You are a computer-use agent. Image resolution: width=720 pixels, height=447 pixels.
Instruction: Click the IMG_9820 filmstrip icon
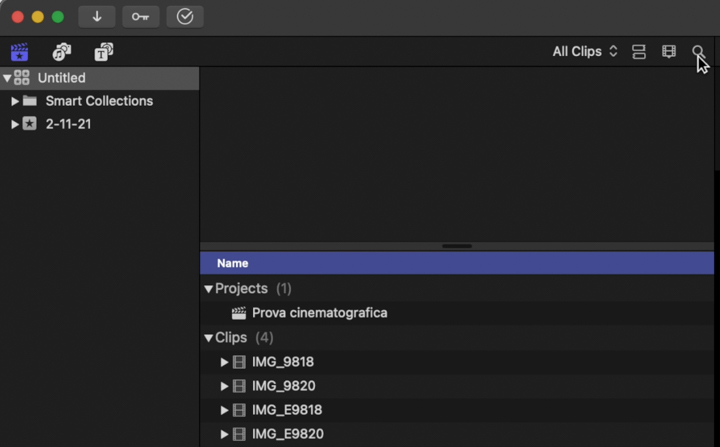[239, 386]
